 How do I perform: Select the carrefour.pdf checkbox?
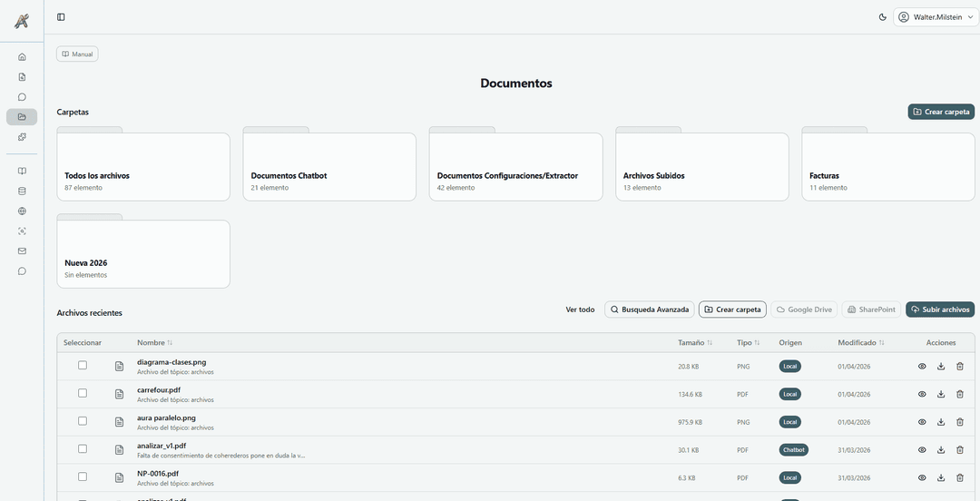coord(83,393)
